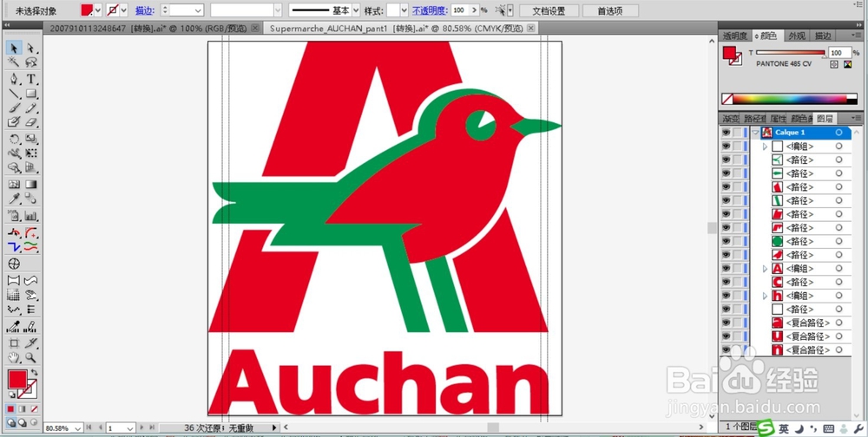This screenshot has width=868, height=437.
Task: Click the 首选项 button
Action: pos(610,10)
